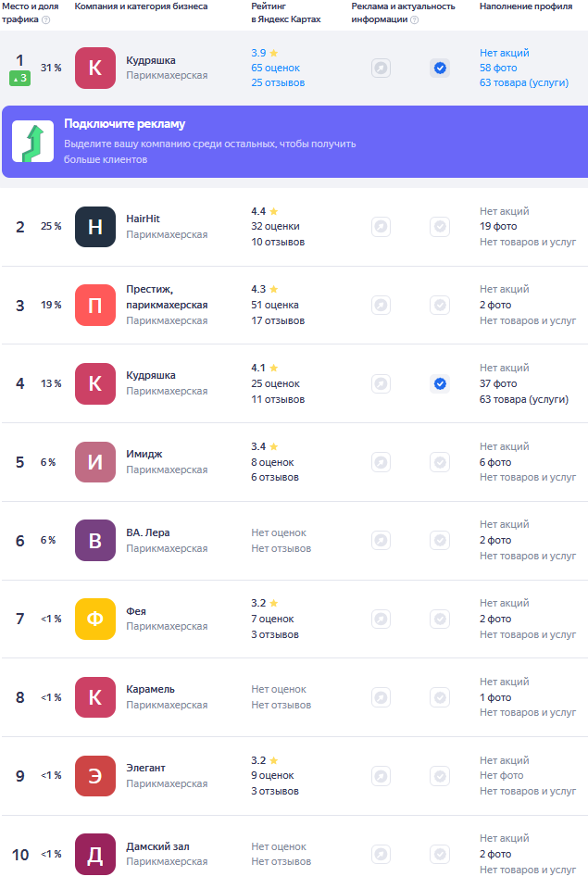Open the 3.9 rating link
Screen dimensions: 588x889
tap(264, 53)
